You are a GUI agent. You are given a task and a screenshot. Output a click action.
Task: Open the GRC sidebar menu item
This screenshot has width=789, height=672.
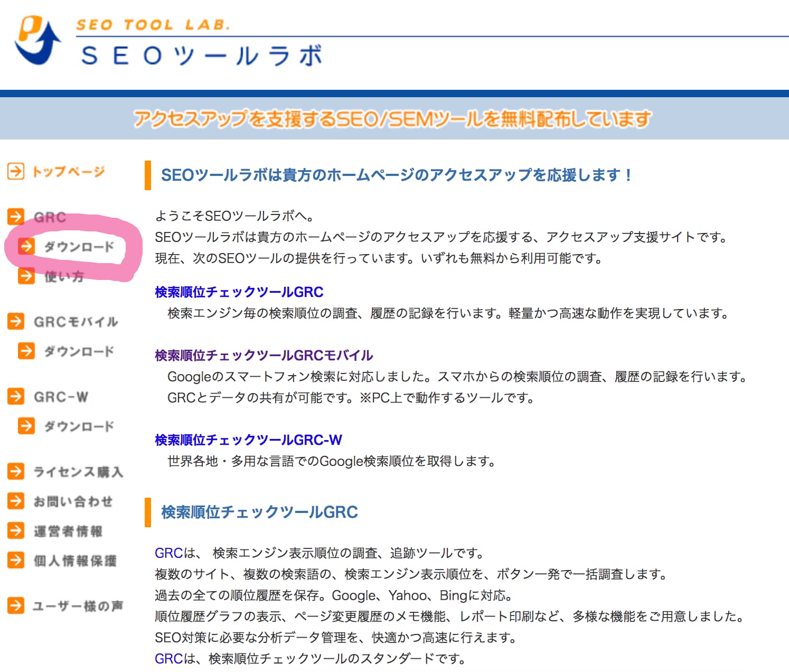point(50,217)
